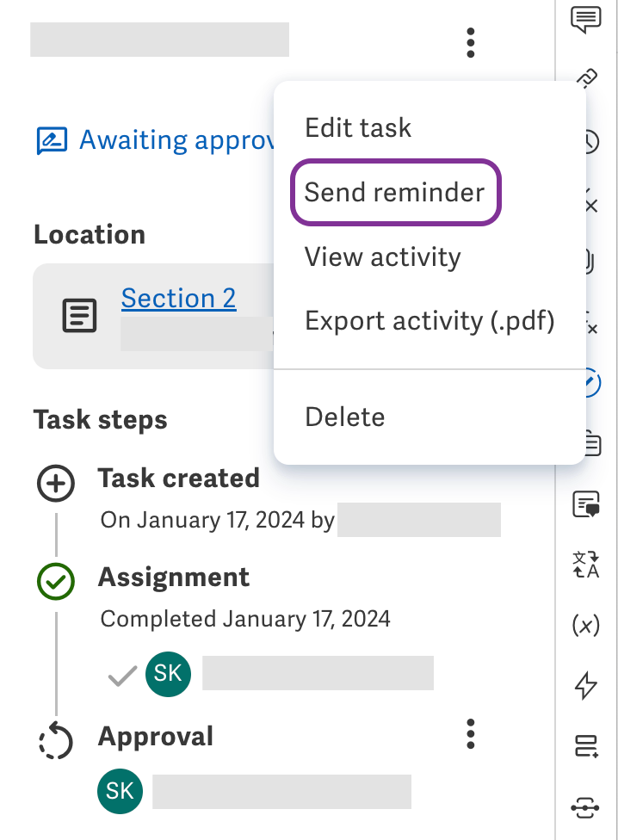Click the SK avatar under Approval
Viewport: 618px width, 840px height.
120,791
